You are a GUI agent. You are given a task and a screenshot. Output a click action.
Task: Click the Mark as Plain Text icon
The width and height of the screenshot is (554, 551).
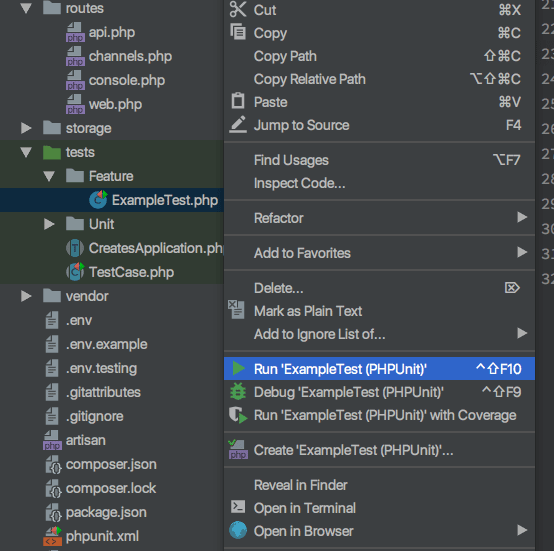[x=236, y=309]
